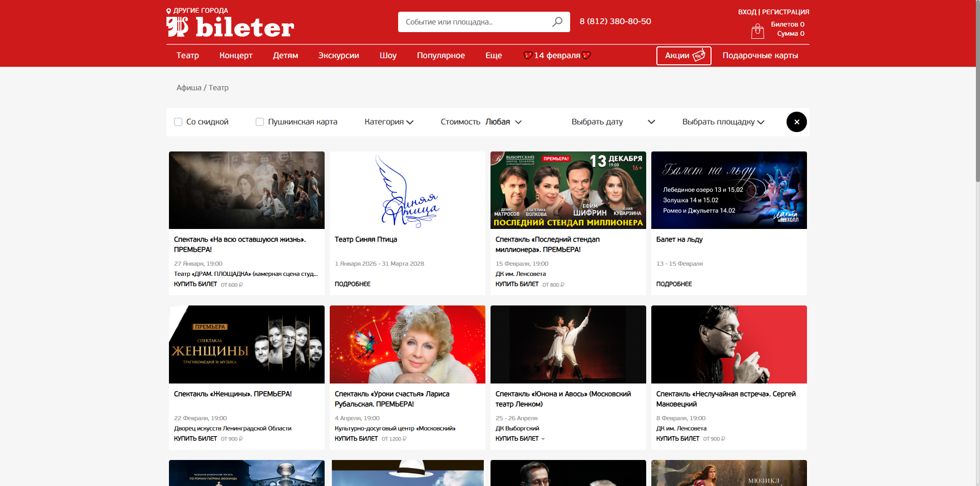
Task: Click КУПИТЬ БИЛЕТ for Спектакль «Женщины»
Action: click(x=195, y=439)
